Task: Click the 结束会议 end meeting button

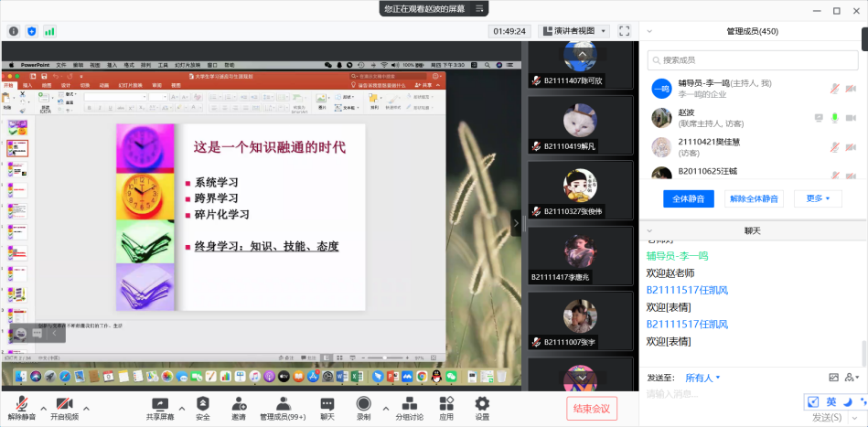Action: point(592,408)
